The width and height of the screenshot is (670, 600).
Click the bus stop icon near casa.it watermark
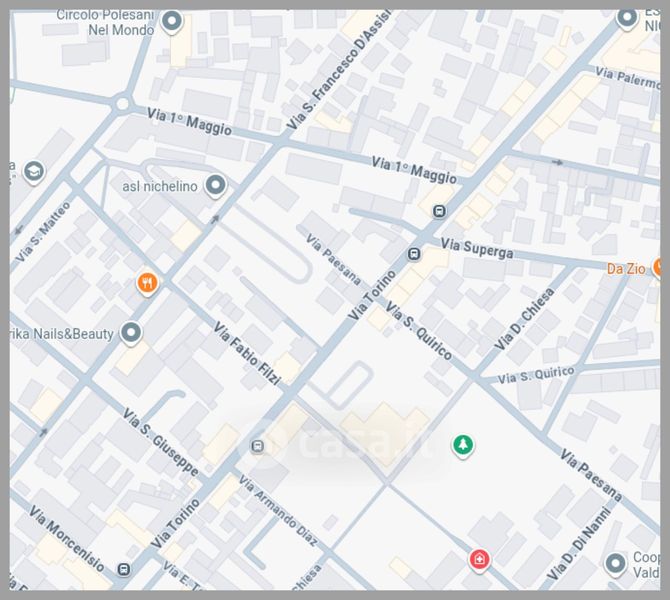pos(258,446)
